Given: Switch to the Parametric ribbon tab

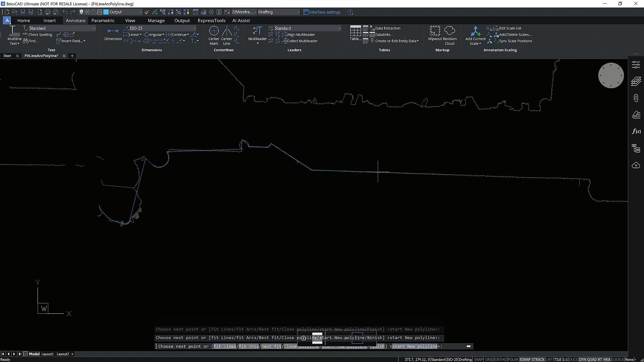Looking at the screenshot, I should click(x=103, y=20).
